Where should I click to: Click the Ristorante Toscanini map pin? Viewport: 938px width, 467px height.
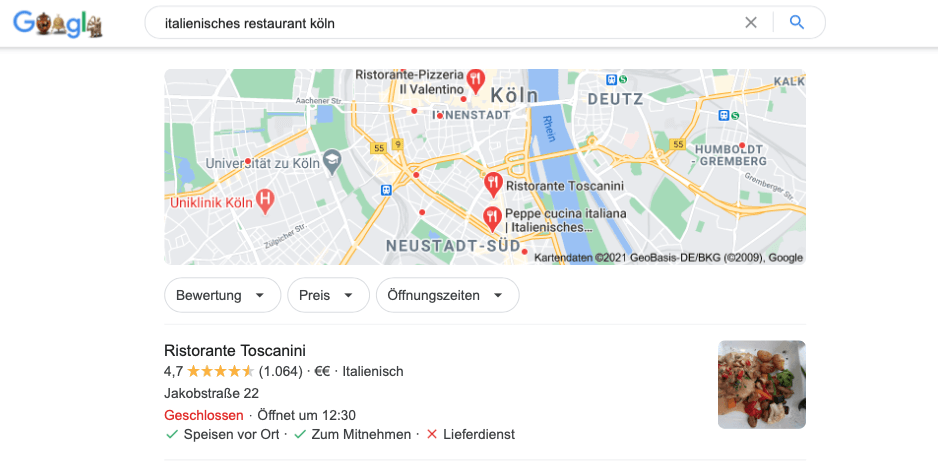[492, 185]
